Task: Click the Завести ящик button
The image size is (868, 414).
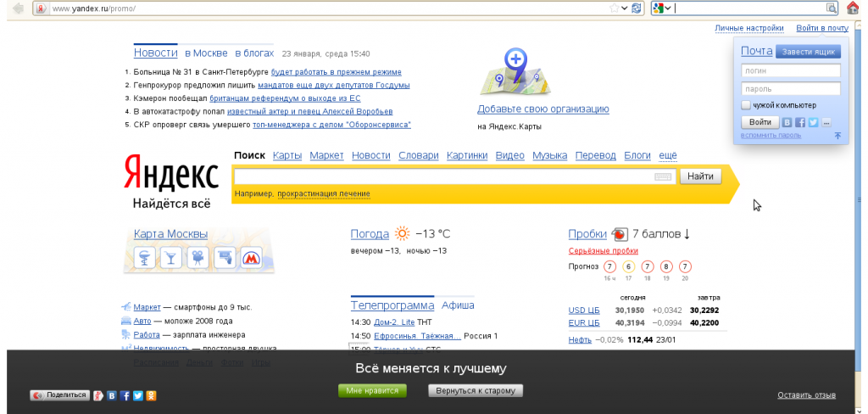Action: tap(808, 52)
